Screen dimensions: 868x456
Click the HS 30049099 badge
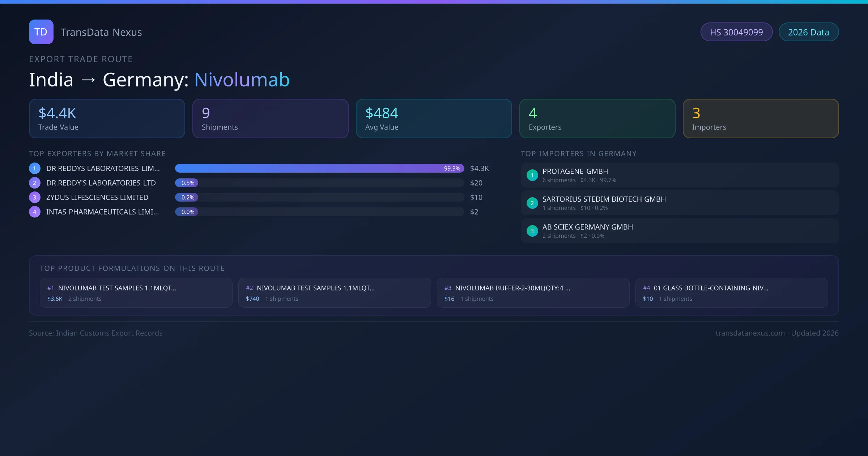(736, 32)
